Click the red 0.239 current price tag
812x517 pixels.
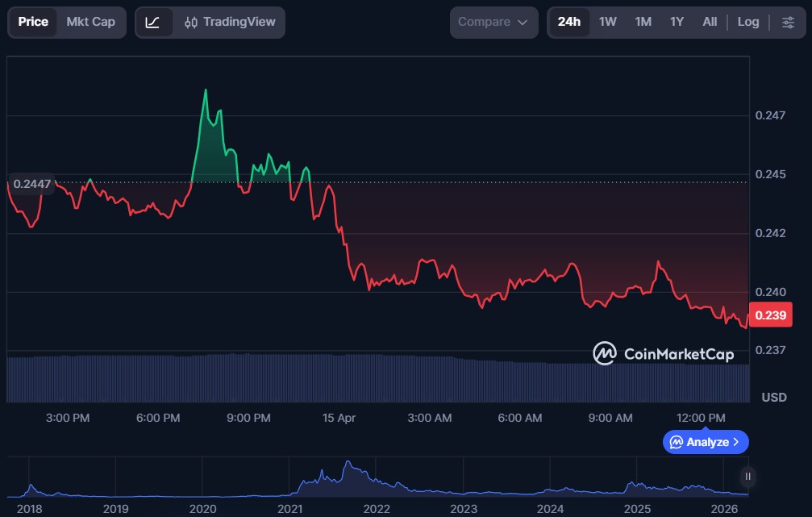[x=770, y=315]
